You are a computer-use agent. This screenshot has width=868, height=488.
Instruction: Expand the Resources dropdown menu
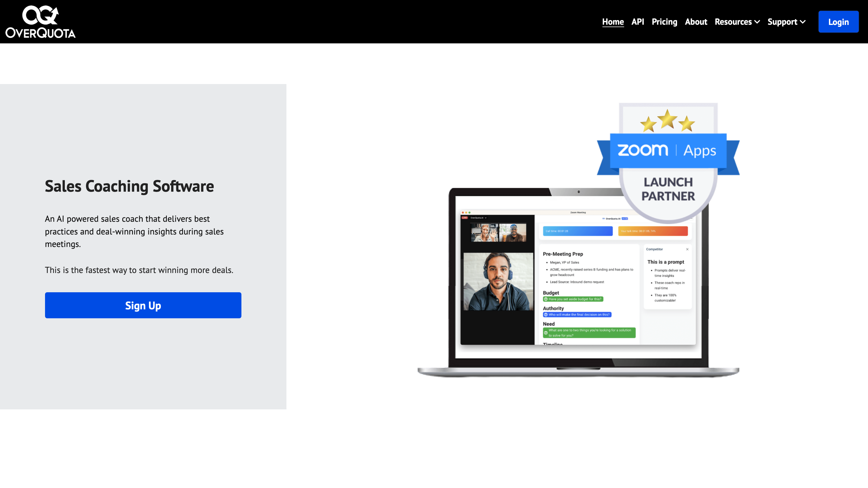738,21
